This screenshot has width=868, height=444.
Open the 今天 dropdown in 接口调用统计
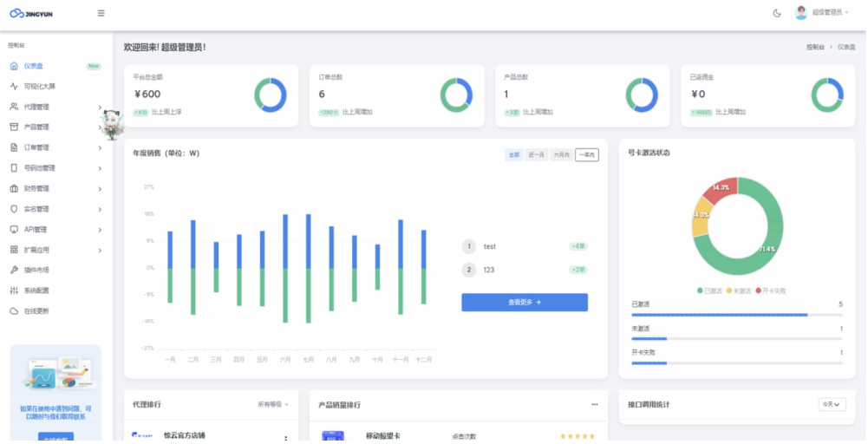(x=831, y=404)
